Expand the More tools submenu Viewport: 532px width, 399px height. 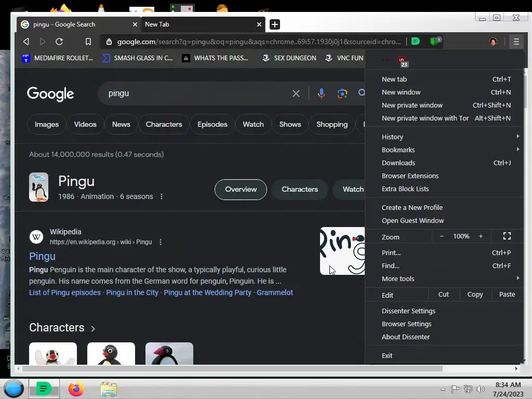pos(445,278)
